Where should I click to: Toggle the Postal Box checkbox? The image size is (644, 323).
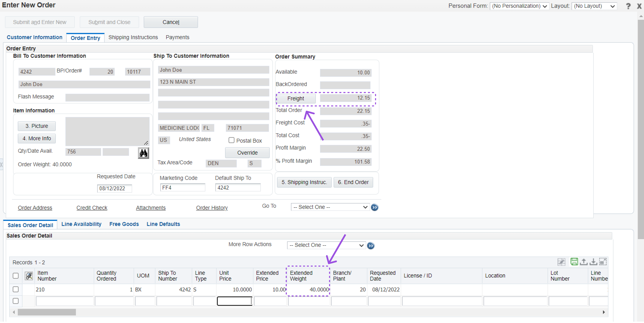point(232,140)
